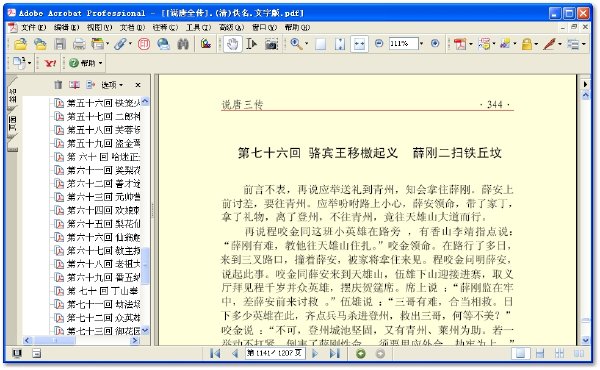The height and width of the screenshot is (370, 600).
Task: Click the Fit Page icon
Action: tap(340, 44)
